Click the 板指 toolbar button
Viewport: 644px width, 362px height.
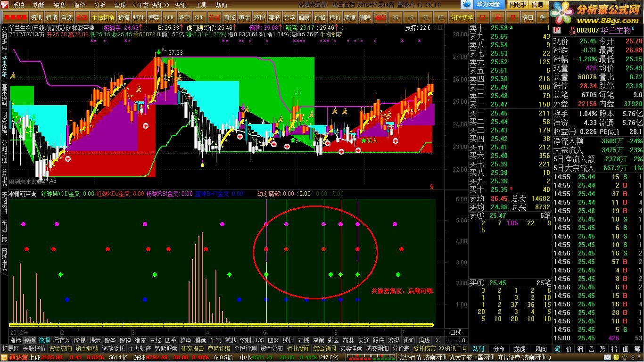[x=124, y=17]
